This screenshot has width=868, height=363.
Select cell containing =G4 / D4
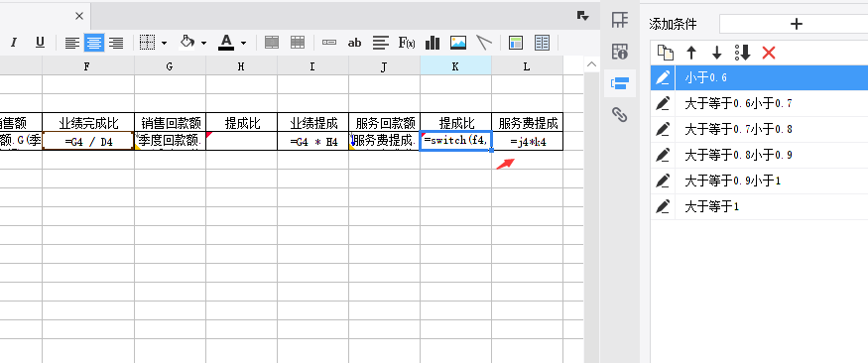coord(88,141)
